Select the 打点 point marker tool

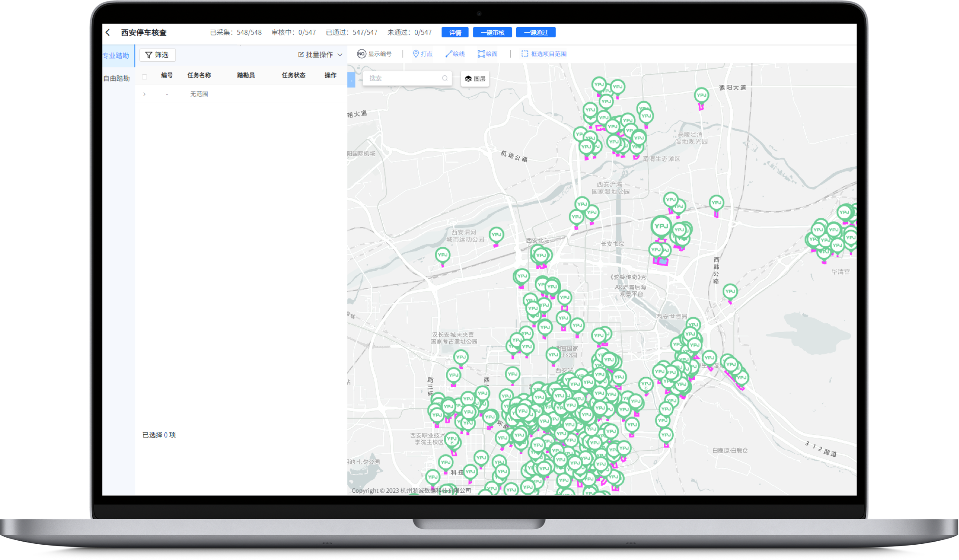click(x=423, y=54)
